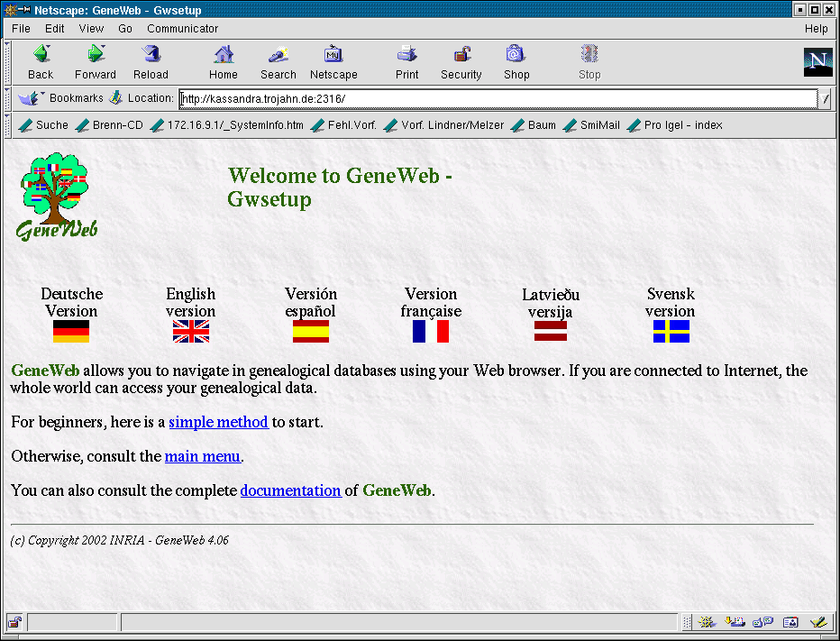
Task: Open Newsgroups from the component bar
Action: pos(762,622)
